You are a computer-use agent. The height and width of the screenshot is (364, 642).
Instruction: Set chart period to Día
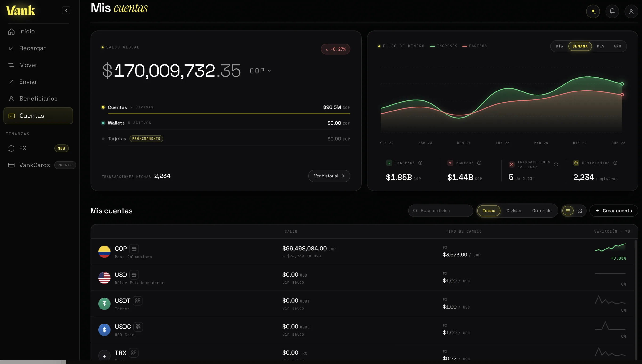coord(560,46)
